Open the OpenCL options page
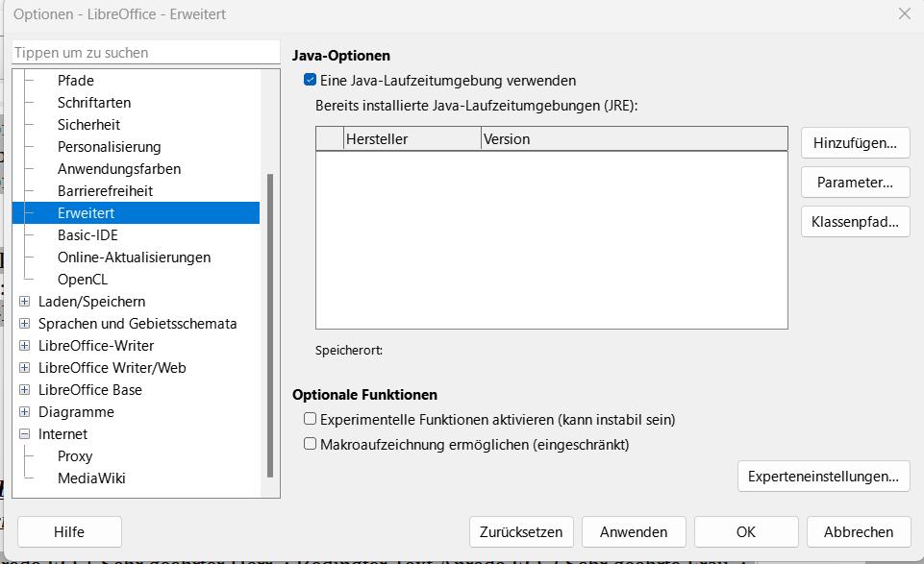This screenshot has height=564, width=924. (x=83, y=279)
